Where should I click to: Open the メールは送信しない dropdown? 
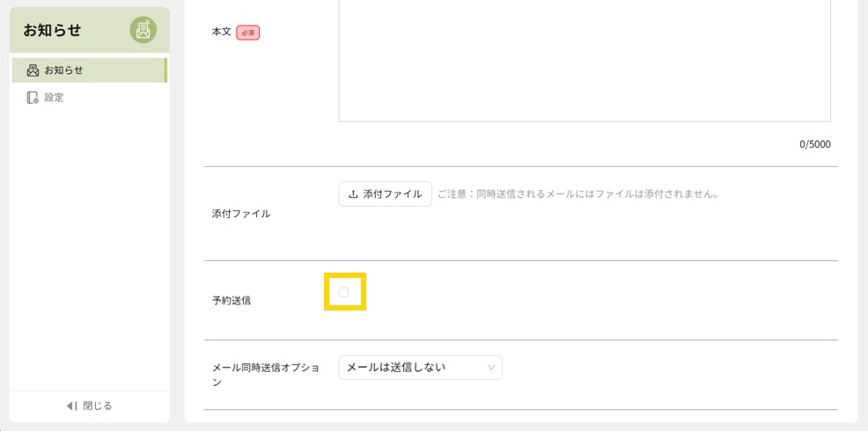click(420, 367)
